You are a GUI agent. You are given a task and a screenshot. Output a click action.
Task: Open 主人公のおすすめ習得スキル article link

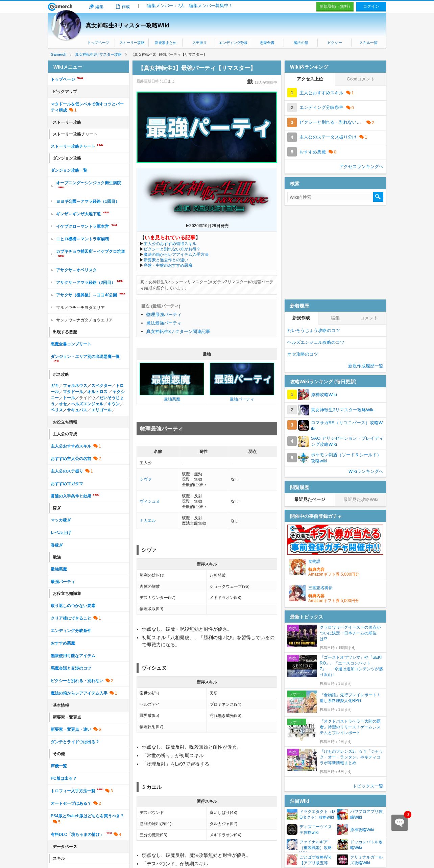click(x=170, y=244)
